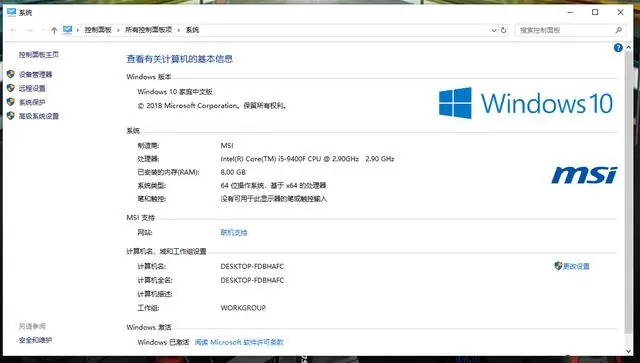Navigate forward with the forward arrow
This screenshot has width=640, height=363.
[x=29, y=30]
